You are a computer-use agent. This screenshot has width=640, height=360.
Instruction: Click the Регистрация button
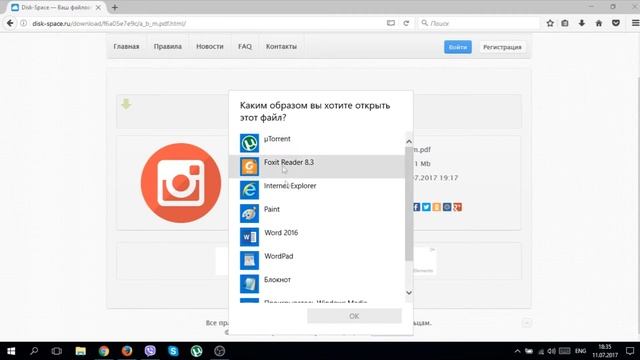[x=502, y=47]
